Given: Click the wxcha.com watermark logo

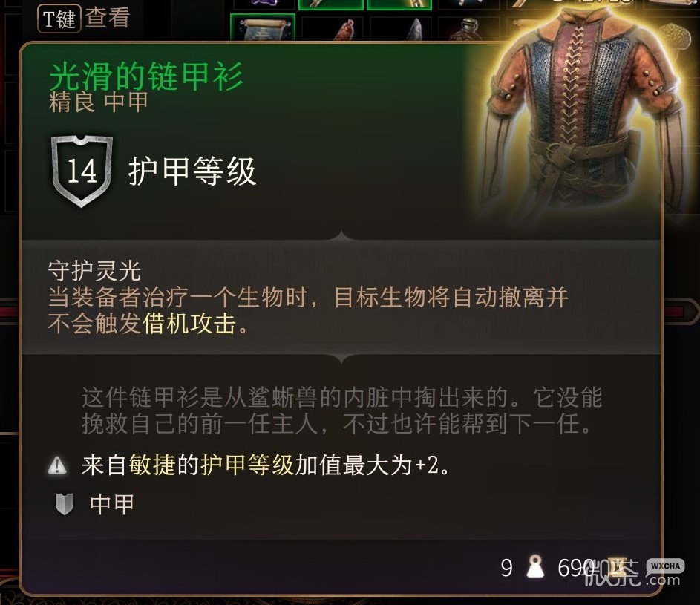Looking at the screenshot, I should [635, 573].
